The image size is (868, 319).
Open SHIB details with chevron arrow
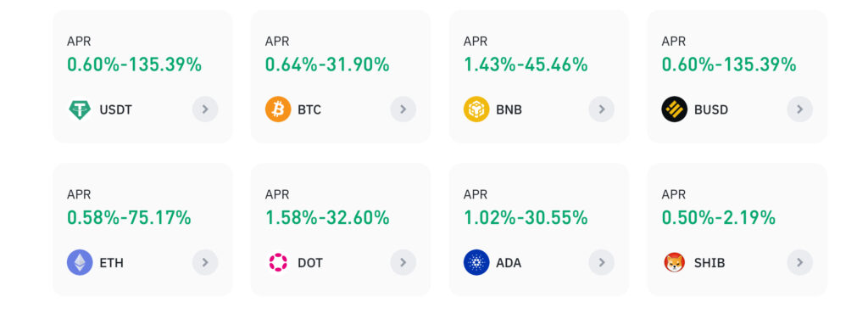[x=800, y=262]
